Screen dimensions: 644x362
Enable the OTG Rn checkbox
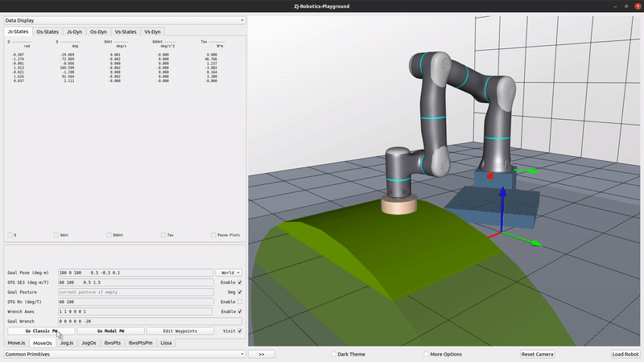coord(240,302)
